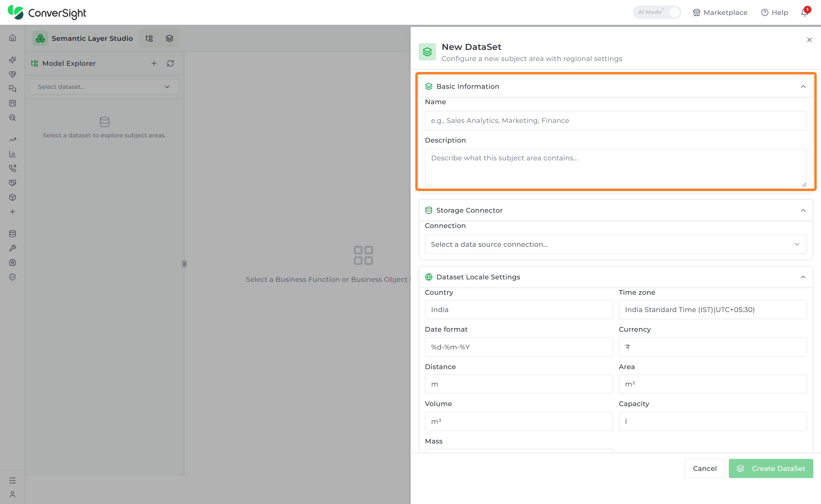
Task: Click the plus icon in the left sidebar
Action: pos(12,212)
